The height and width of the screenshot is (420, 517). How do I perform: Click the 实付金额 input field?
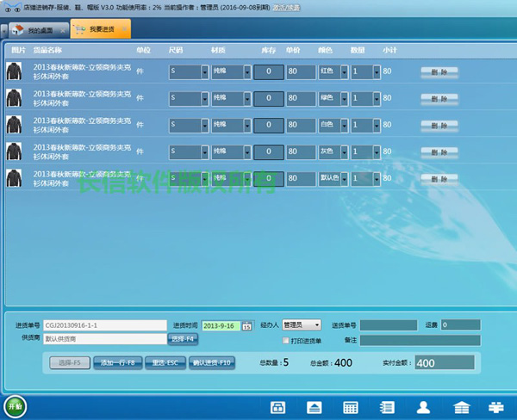click(444, 363)
